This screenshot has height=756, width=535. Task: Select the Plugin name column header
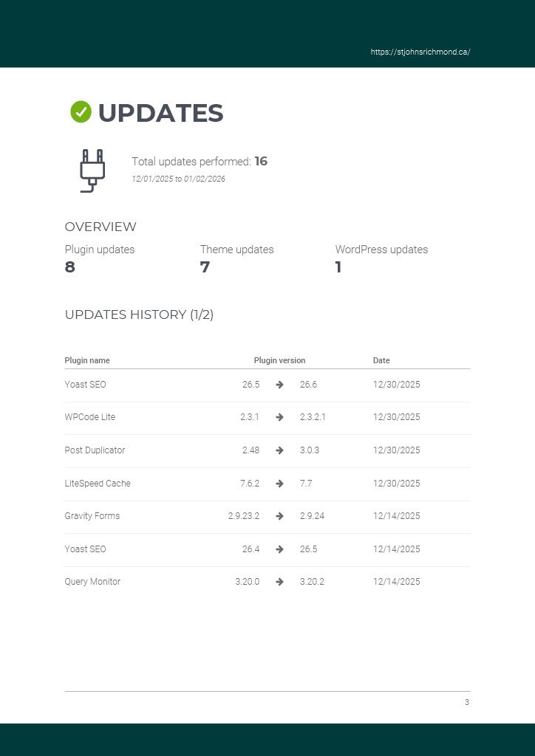click(87, 360)
